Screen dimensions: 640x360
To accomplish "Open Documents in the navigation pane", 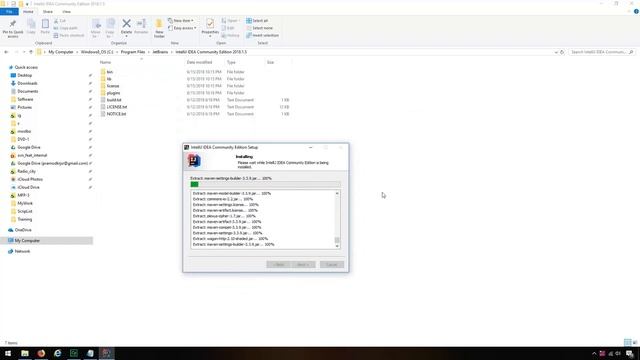I will (x=28, y=91).
